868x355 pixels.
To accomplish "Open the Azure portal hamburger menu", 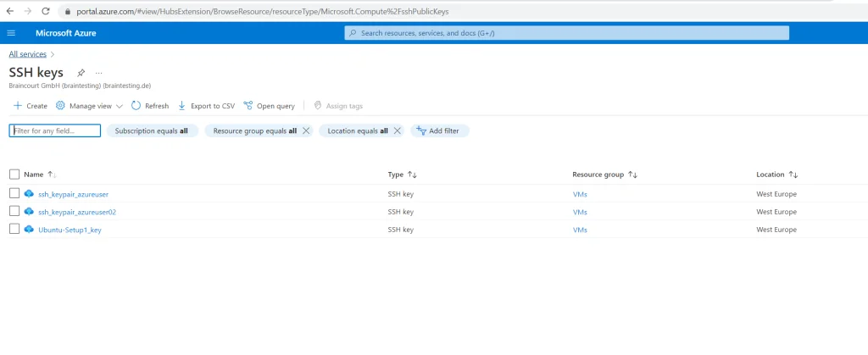I will pos(10,33).
